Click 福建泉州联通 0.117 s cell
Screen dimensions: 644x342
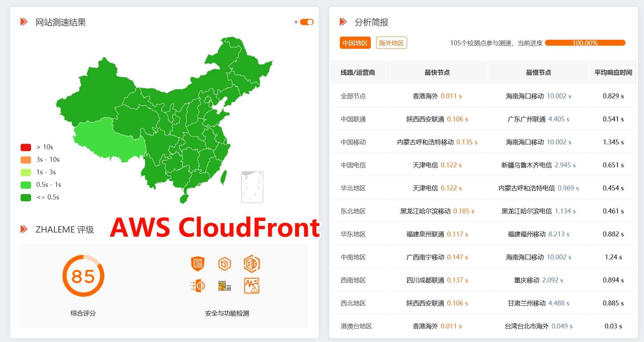tap(437, 234)
